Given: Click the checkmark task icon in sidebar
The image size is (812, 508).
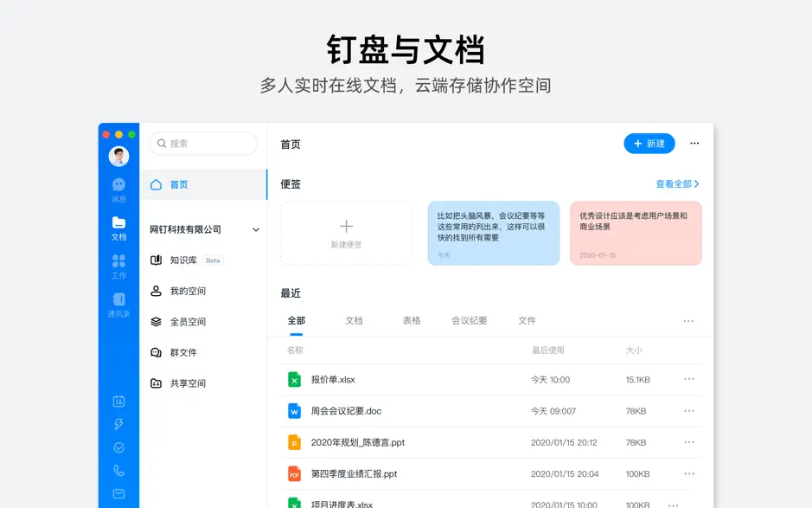Looking at the screenshot, I should 118,447.
